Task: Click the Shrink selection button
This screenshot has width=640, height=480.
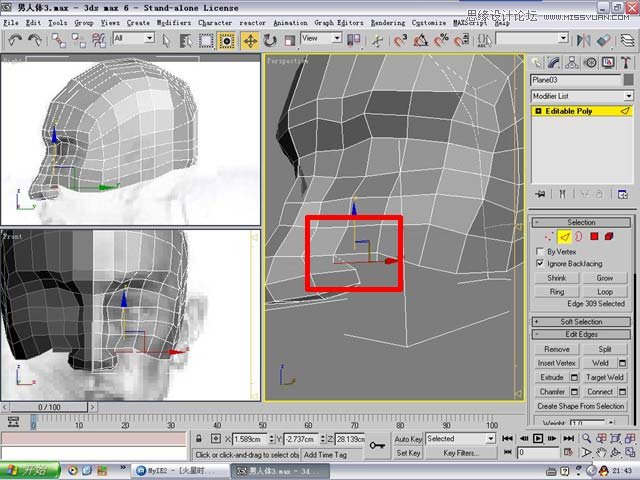Action: [557, 278]
